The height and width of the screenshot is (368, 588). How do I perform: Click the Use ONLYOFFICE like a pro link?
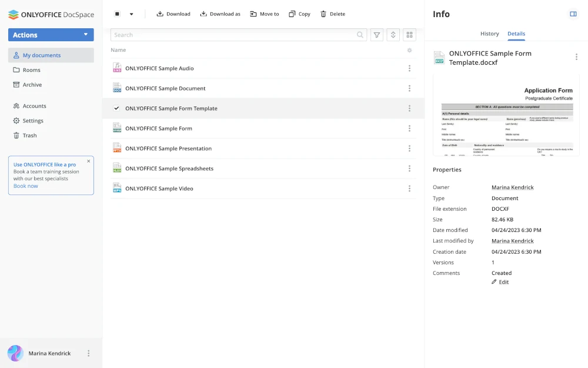click(x=45, y=164)
